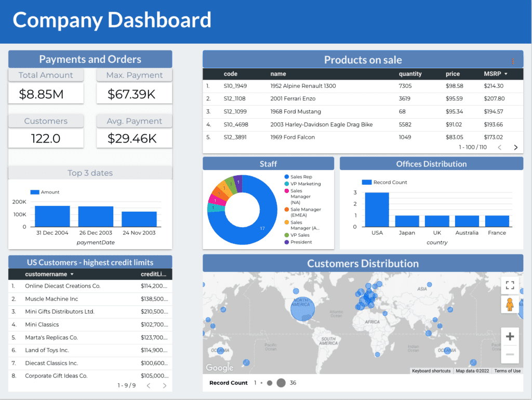Go to next page of US customers table
The height and width of the screenshot is (400, 532).
pos(165,386)
